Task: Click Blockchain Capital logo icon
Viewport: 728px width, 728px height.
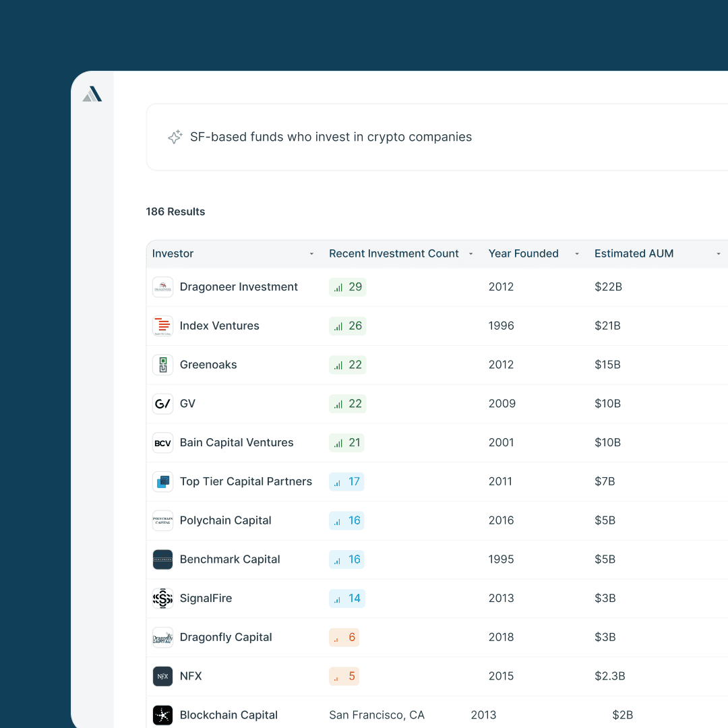Action: 163,715
